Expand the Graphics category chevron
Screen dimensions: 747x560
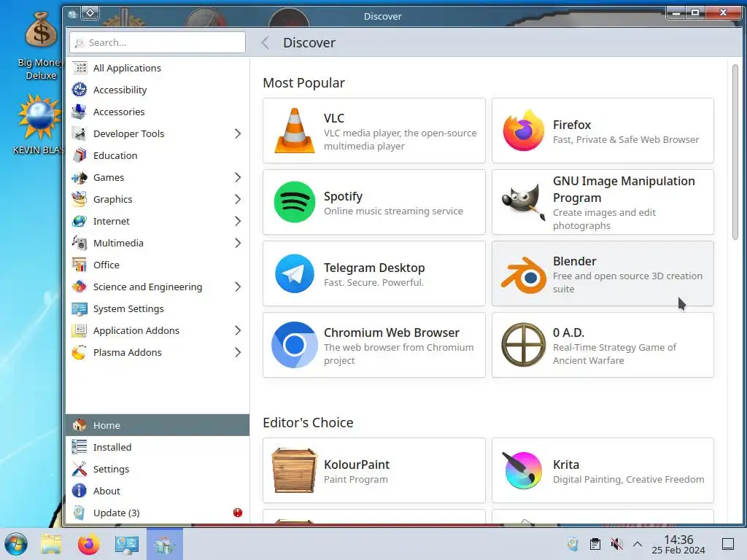(x=238, y=199)
